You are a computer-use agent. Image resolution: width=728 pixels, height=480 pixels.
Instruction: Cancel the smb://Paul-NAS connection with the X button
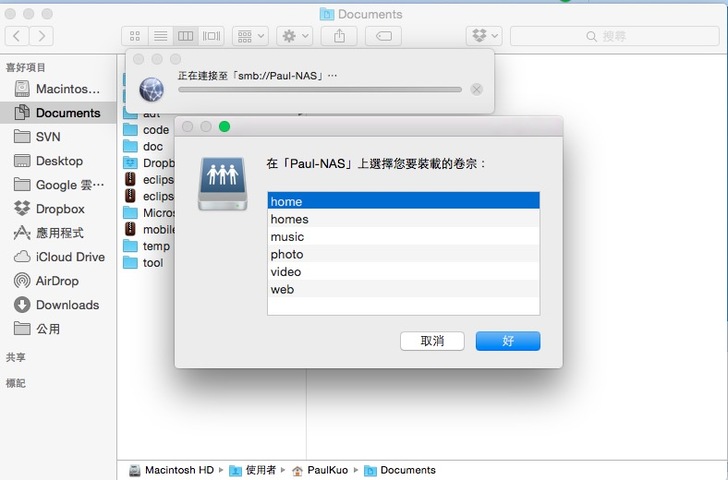coord(476,90)
